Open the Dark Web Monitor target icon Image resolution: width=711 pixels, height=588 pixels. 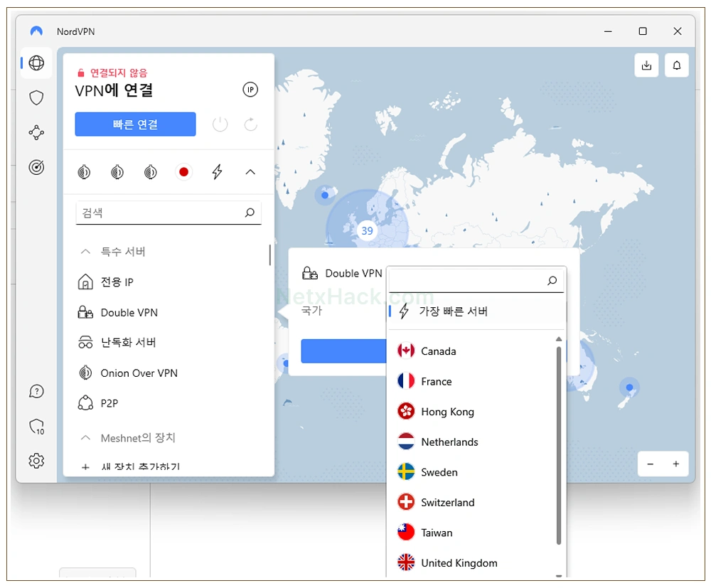point(36,167)
